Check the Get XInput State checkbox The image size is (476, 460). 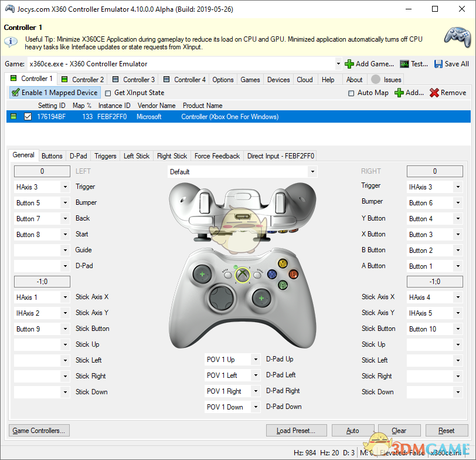point(108,93)
